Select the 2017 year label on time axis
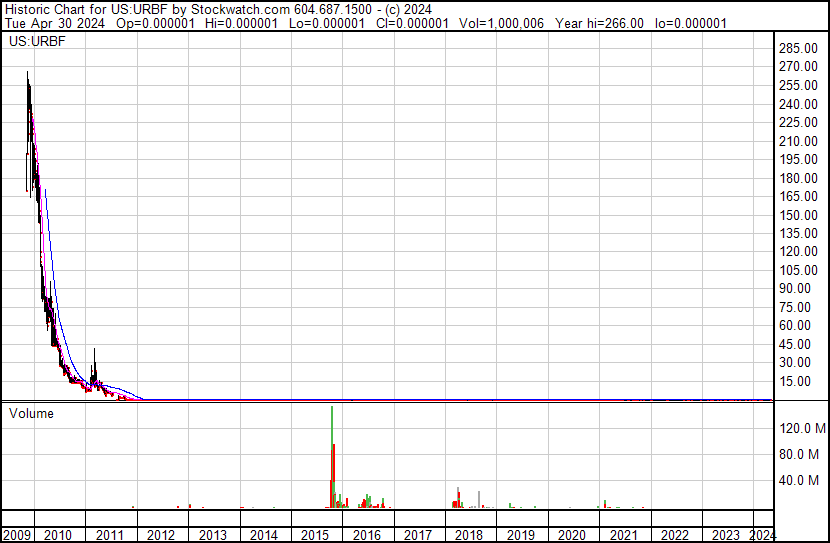 click(418, 535)
